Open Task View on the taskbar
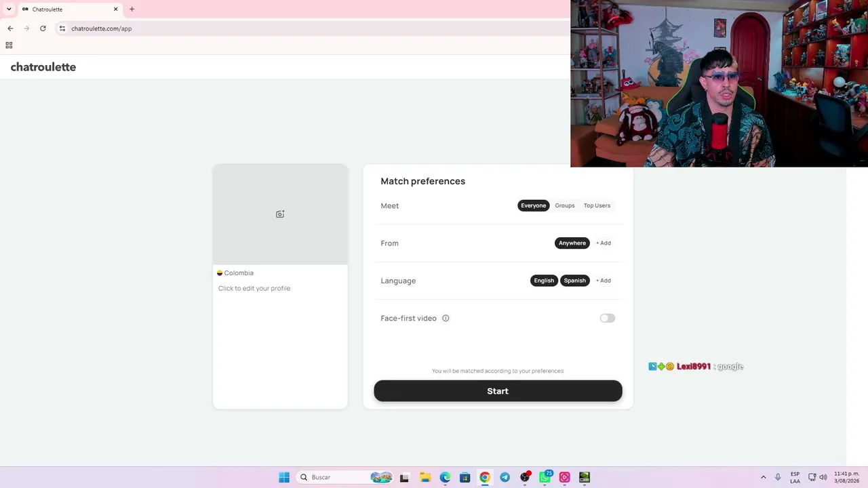Viewport: 868px width, 488px height. click(x=404, y=477)
